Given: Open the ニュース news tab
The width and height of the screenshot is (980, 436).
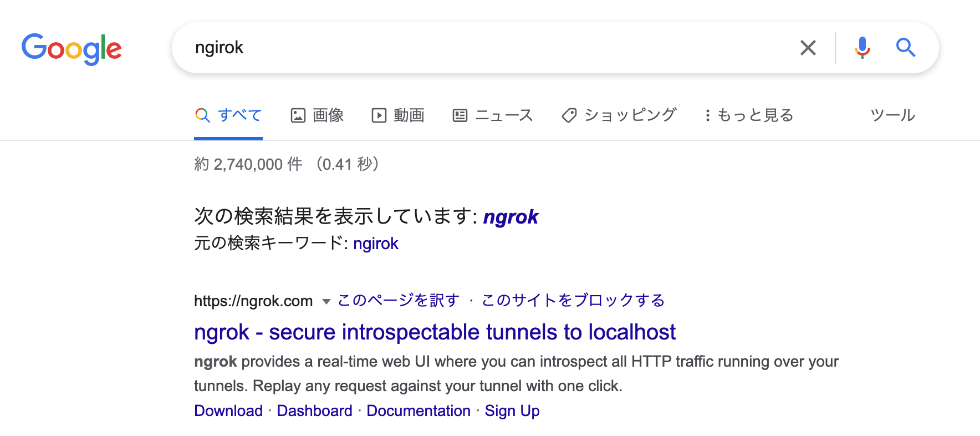Looking at the screenshot, I should coord(493,115).
